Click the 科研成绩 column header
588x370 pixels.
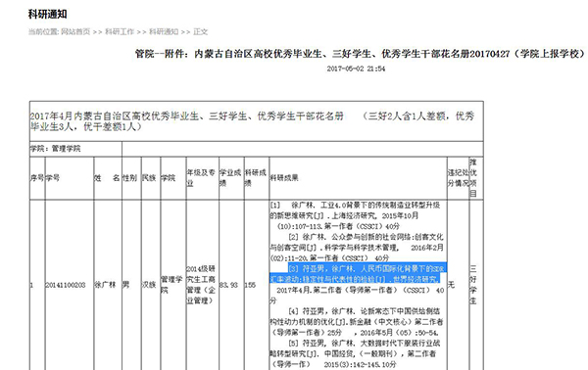pos(256,178)
